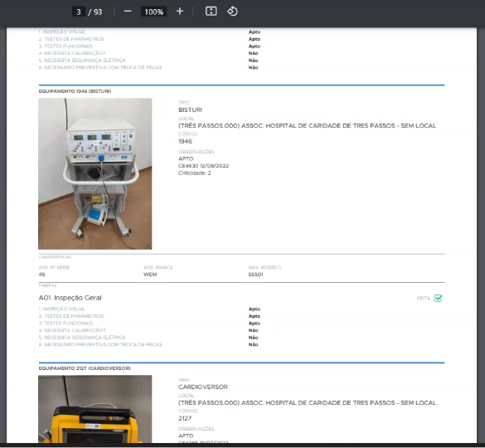Click the fit to page icon
This screenshot has height=448, width=485.
211,12
